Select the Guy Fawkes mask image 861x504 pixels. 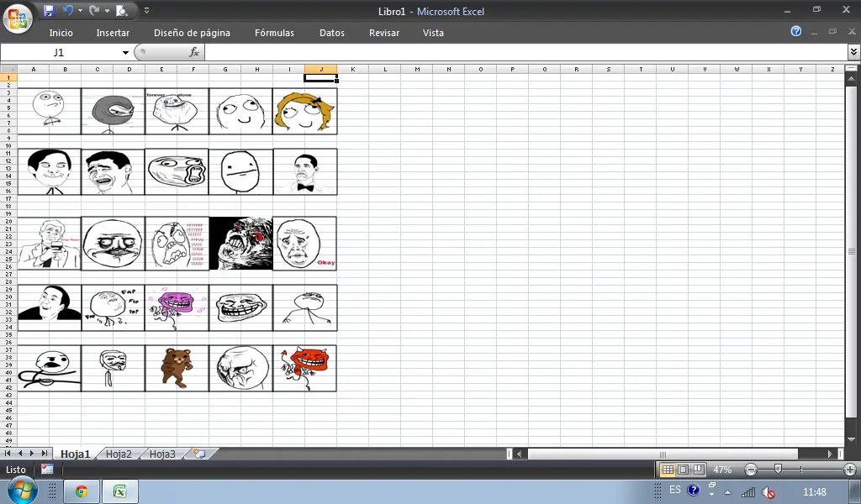[x=114, y=368]
